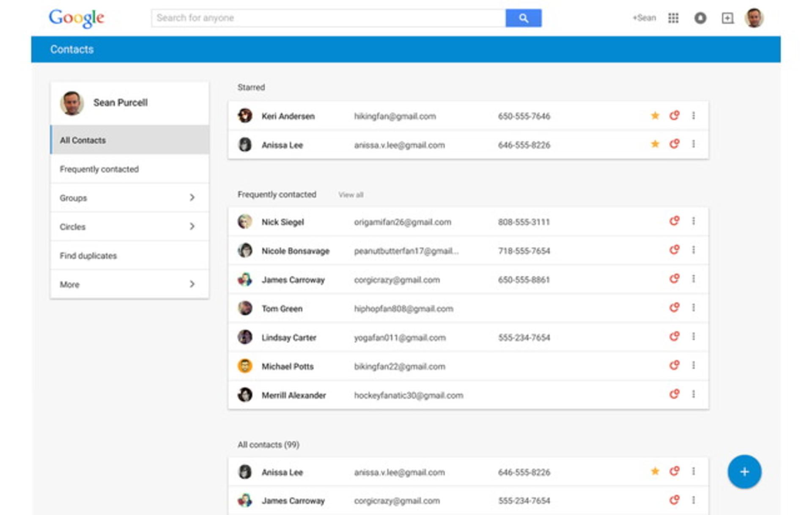Open Google+ icon for James Carroway in All contacts
The width and height of the screenshot is (812, 515).
coord(675,500)
